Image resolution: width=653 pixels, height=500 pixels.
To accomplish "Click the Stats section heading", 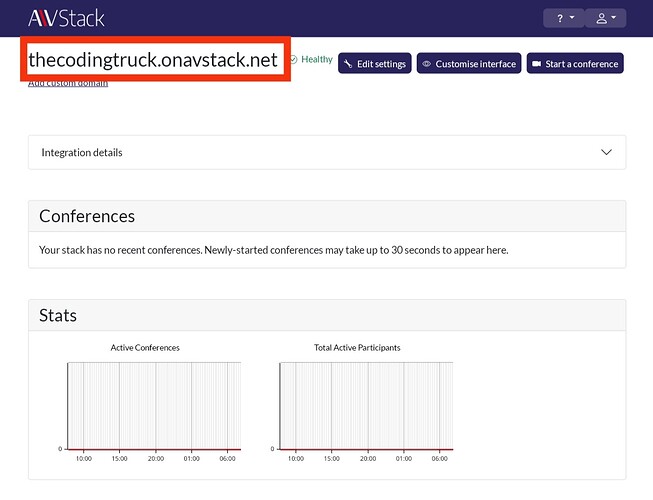I will [58, 315].
